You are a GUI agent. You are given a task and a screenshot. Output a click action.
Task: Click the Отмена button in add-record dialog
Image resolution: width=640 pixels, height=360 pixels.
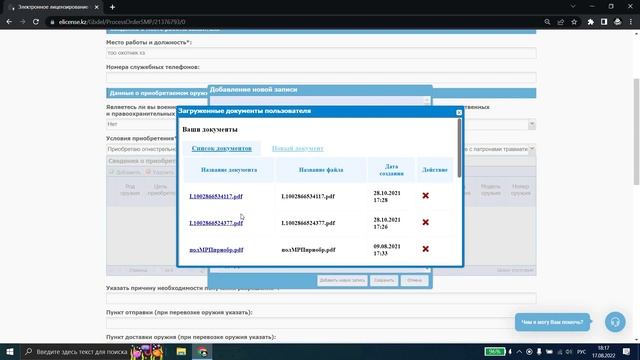click(x=414, y=280)
